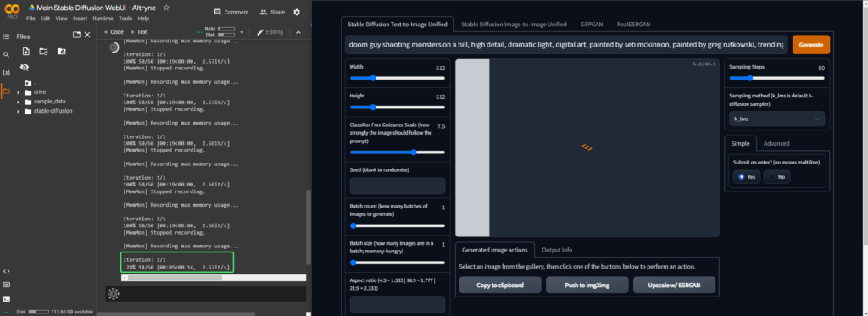Add a new cell with + Text

pos(139,32)
